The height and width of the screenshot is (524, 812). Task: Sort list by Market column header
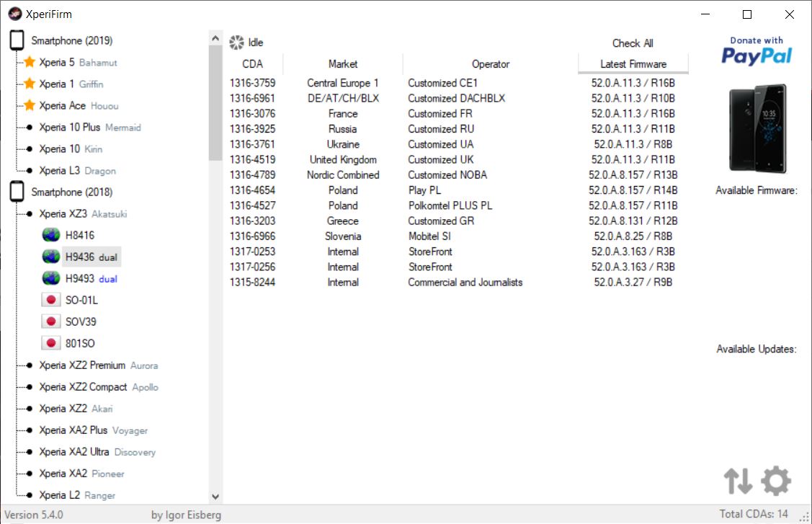[x=342, y=64]
